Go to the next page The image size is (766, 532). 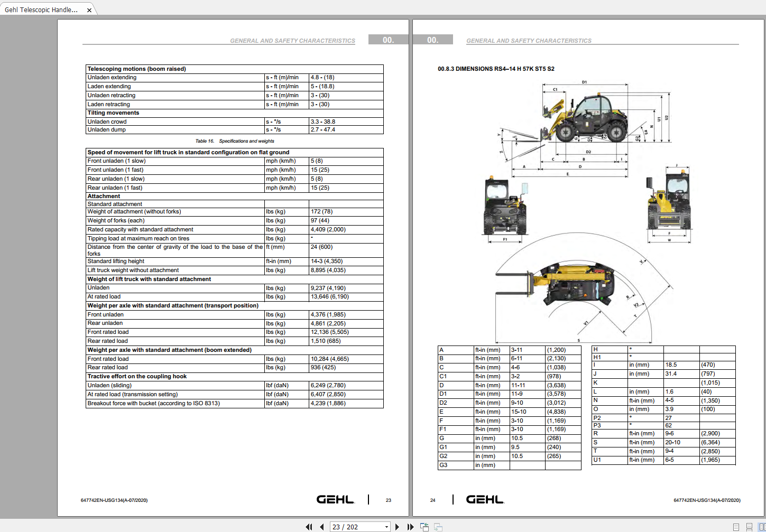click(397, 527)
